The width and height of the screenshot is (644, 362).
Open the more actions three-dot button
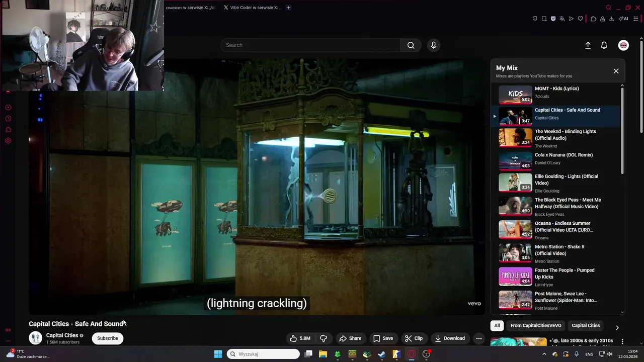coord(479,338)
